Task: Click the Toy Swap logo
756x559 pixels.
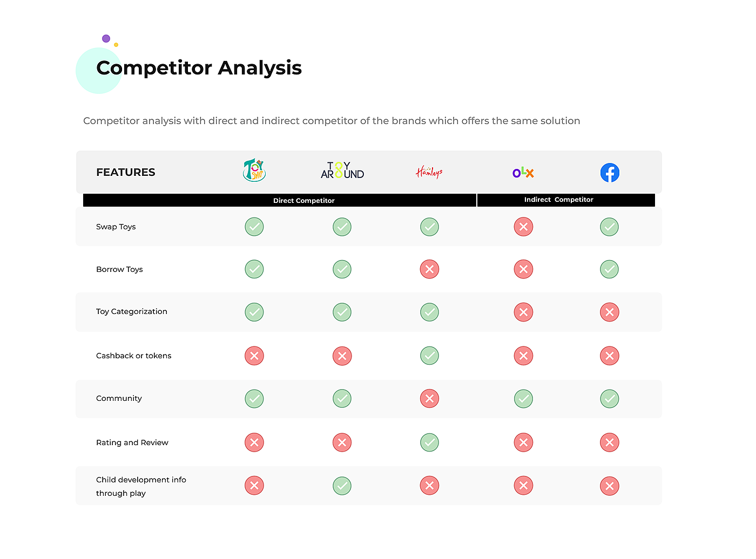Action: pyautogui.click(x=254, y=171)
